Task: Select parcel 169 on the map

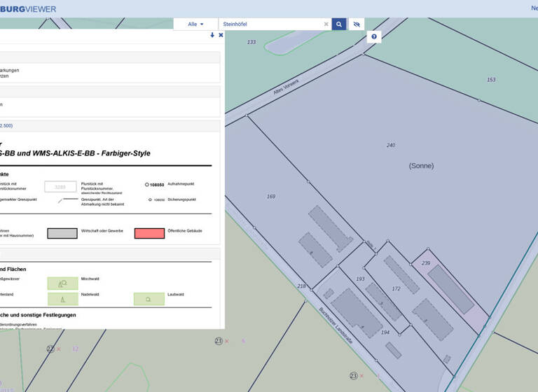Action: click(271, 197)
